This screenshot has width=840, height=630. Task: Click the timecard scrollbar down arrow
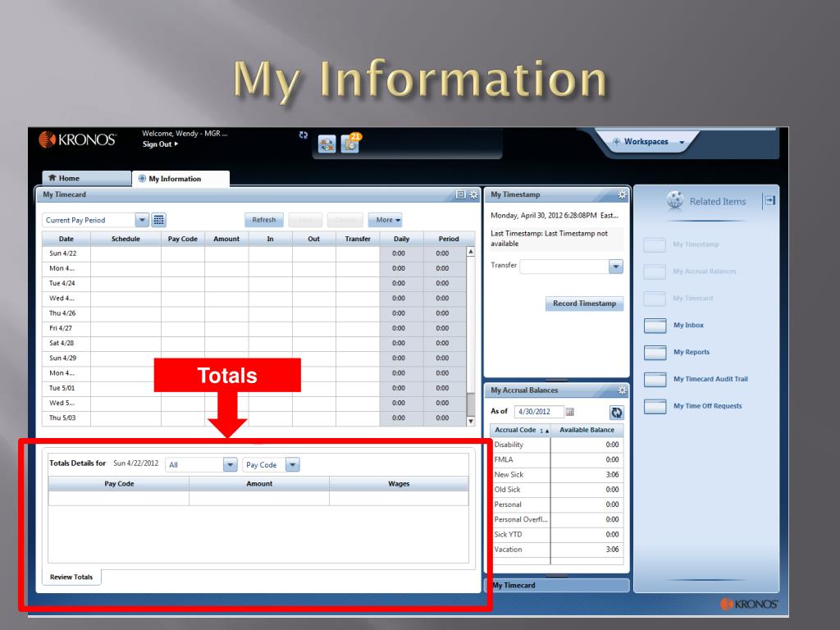(x=470, y=422)
